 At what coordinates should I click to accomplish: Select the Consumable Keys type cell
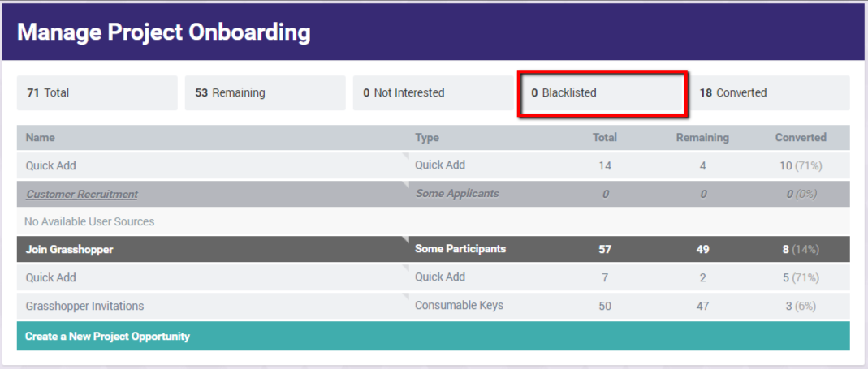pos(459,305)
